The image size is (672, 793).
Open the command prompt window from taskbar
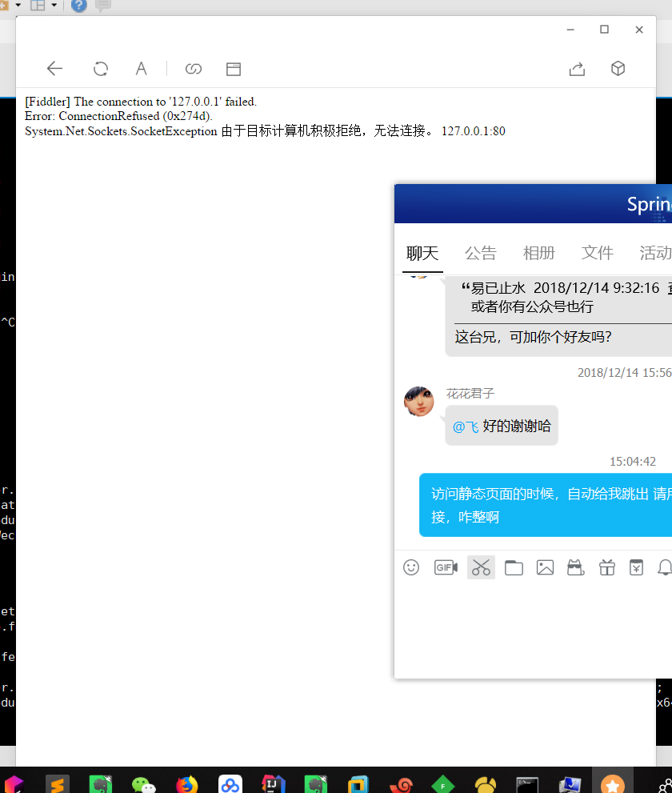pyautogui.click(x=527, y=785)
